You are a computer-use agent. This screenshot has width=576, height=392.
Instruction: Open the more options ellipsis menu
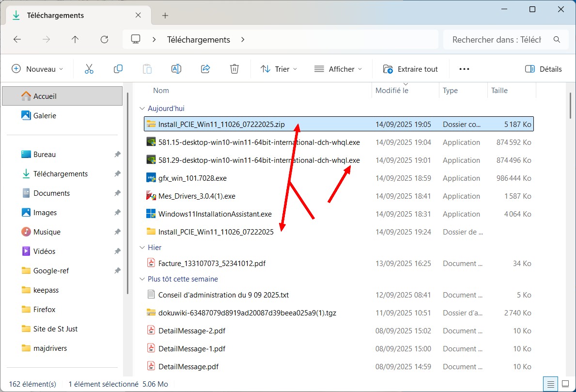464,69
